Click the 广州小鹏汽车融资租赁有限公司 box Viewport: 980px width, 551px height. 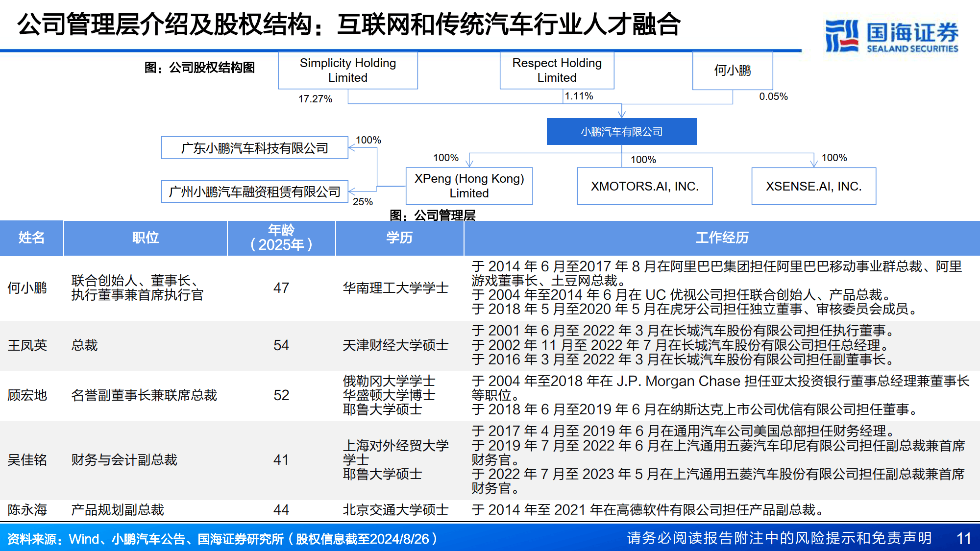pyautogui.click(x=255, y=192)
